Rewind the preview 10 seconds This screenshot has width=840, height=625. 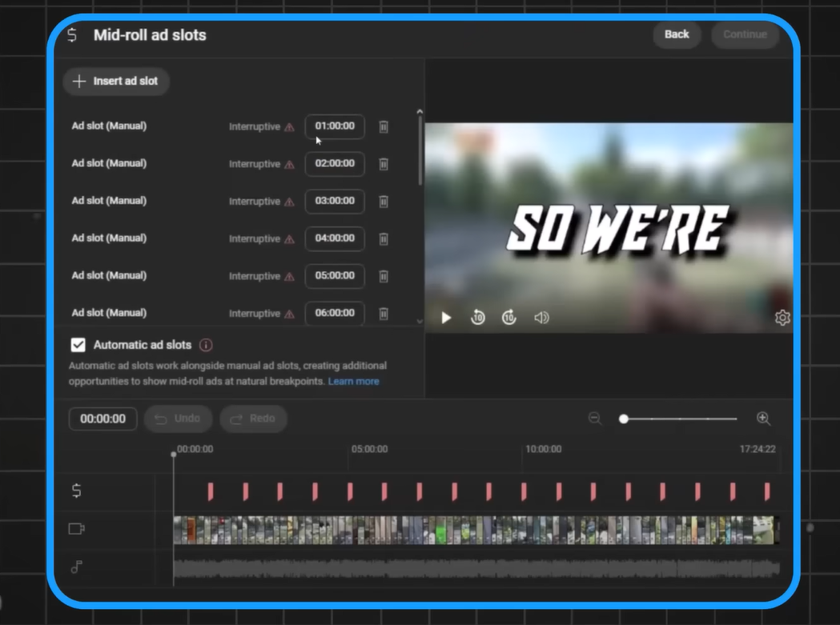point(477,318)
